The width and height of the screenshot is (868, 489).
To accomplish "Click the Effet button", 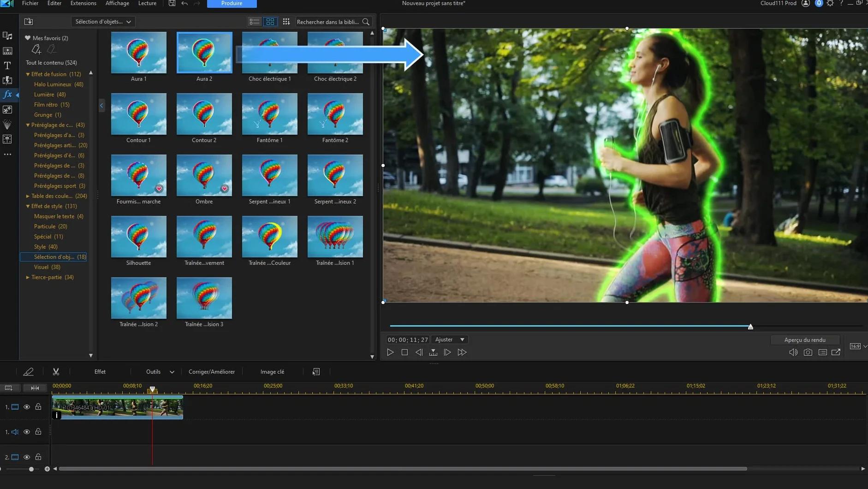I will pyautogui.click(x=100, y=372).
